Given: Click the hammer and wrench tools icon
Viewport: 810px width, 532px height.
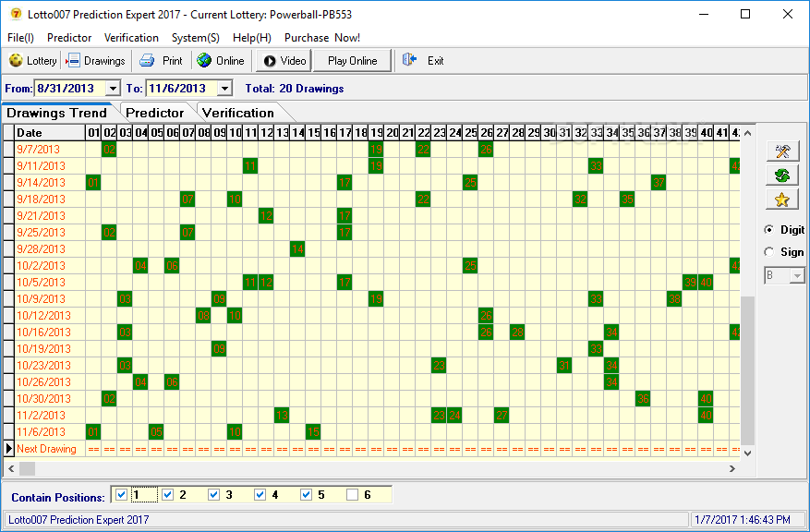Looking at the screenshot, I should point(782,151).
